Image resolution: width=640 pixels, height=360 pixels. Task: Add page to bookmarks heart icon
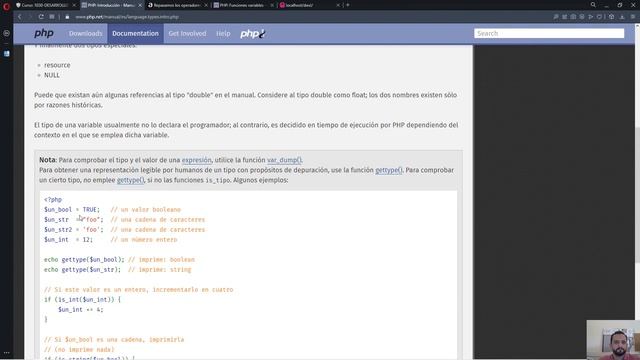click(599, 17)
